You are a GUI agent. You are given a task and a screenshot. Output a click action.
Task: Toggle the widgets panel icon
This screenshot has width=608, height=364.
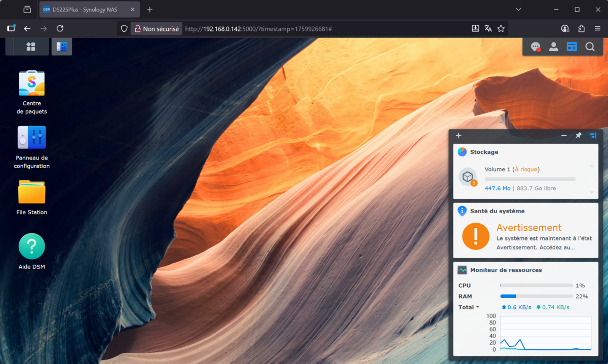pyautogui.click(x=572, y=47)
